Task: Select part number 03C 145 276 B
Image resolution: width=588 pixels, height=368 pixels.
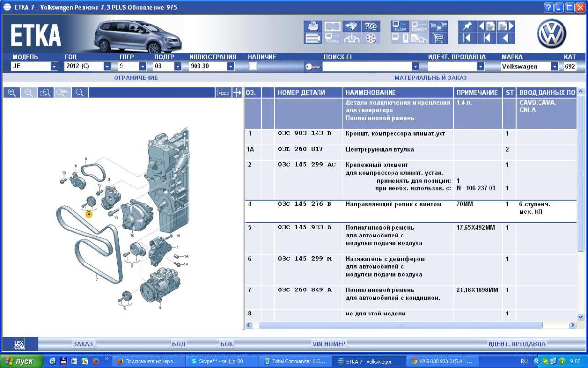Action: (304, 204)
